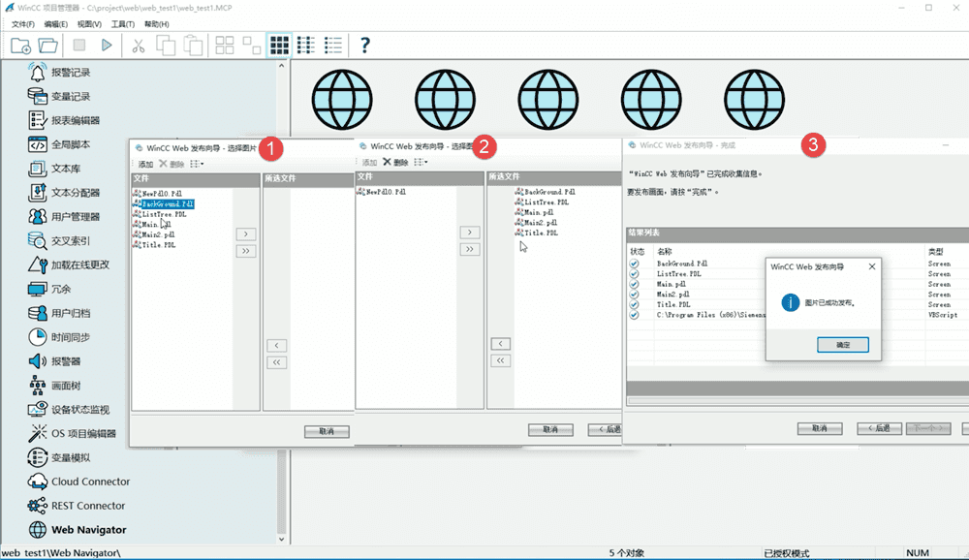Open the view dropdown in wizard 2 toolbar
The width and height of the screenshot is (969, 560).
tap(421, 163)
